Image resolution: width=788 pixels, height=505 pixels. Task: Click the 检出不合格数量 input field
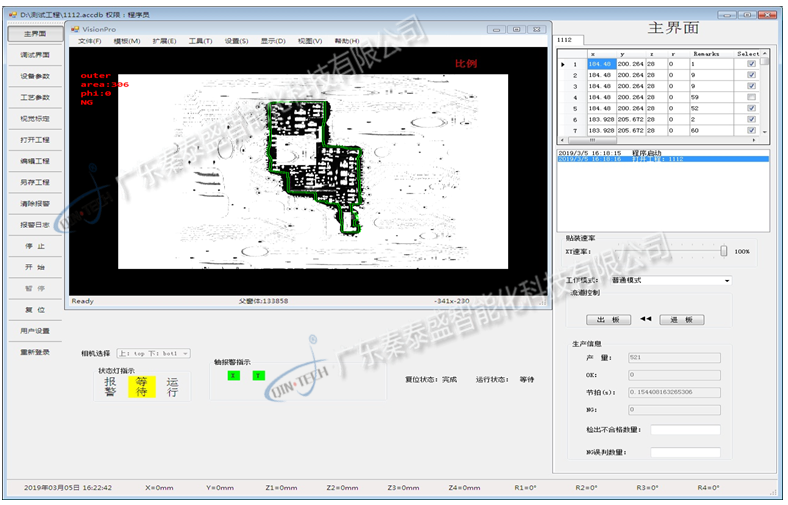[685, 430]
